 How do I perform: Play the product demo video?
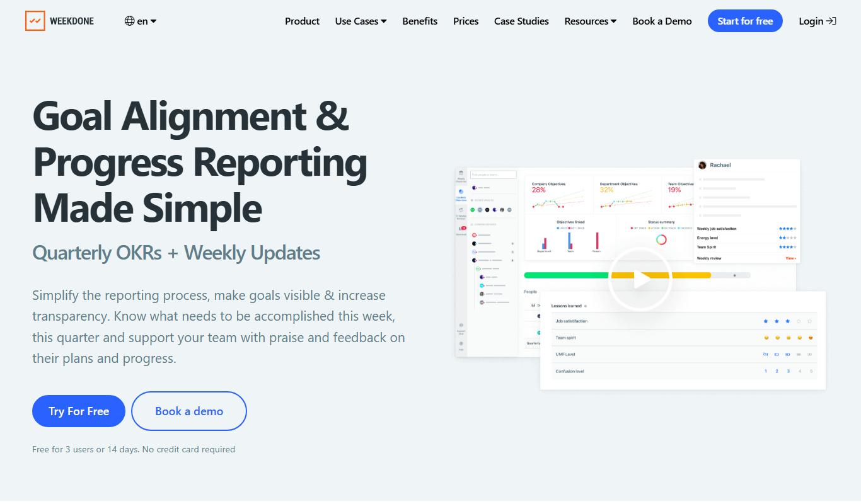[x=640, y=280]
